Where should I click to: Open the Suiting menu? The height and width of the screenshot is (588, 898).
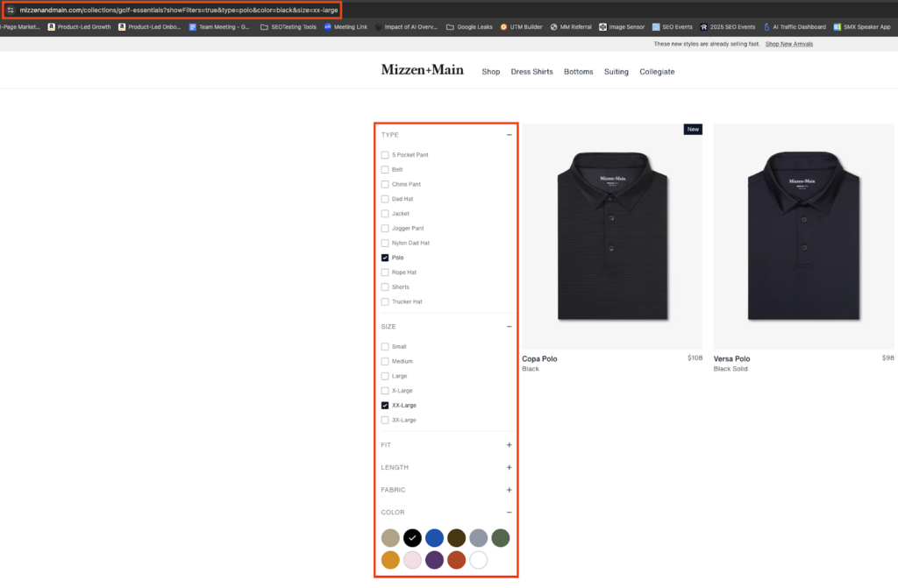[616, 72]
